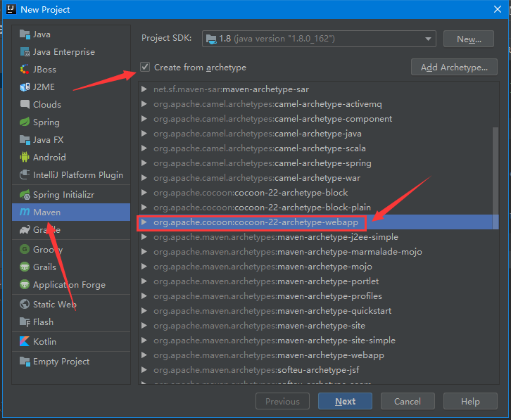Uncheck Create from archetype checkbox
This screenshot has width=511, height=420.
click(x=145, y=67)
